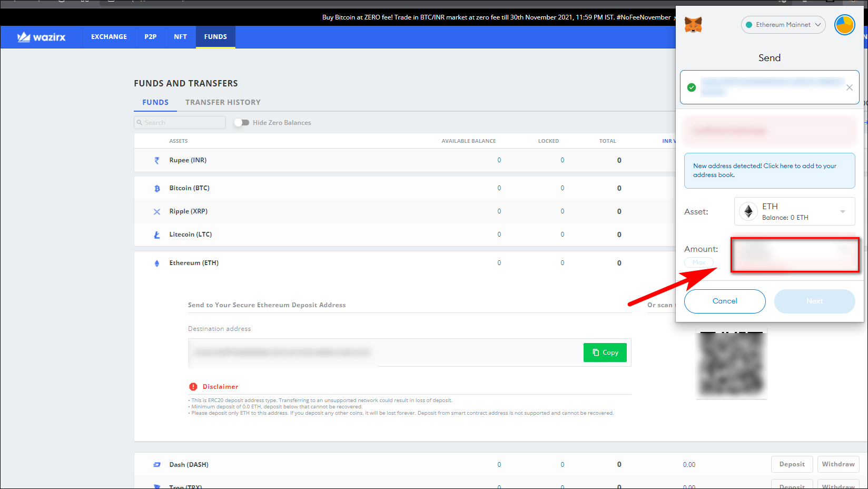Viewport: 868px width, 489px height.
Task: Click the Rupee (INR) currency icon
Action: tap(156, 160)
